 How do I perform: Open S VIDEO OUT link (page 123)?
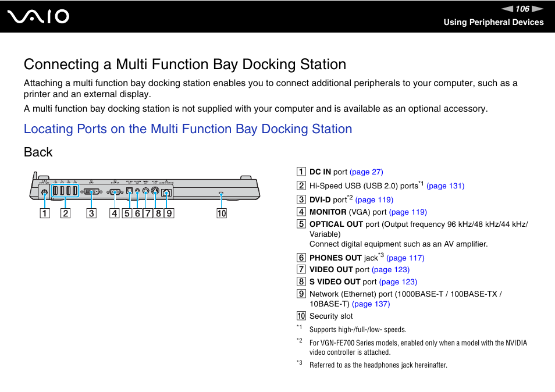pyautogui.click(x=398, y=282)
